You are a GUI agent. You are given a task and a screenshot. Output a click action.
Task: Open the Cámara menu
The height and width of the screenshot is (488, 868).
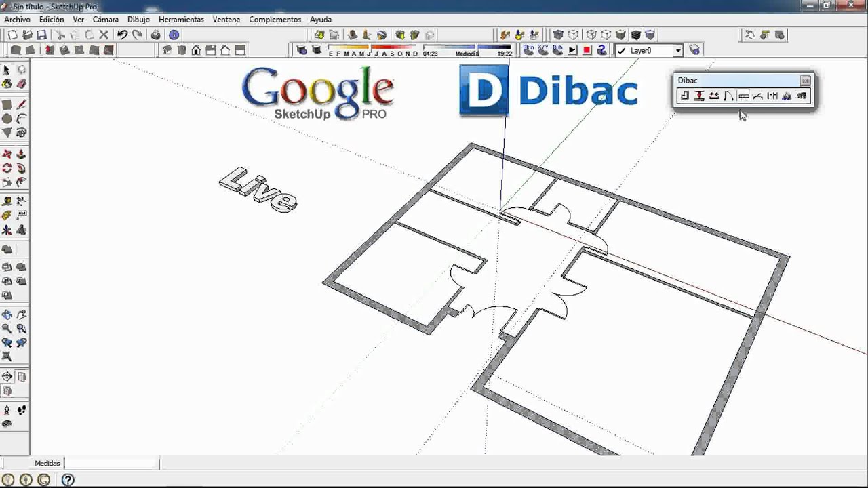[x=106, y=20]
